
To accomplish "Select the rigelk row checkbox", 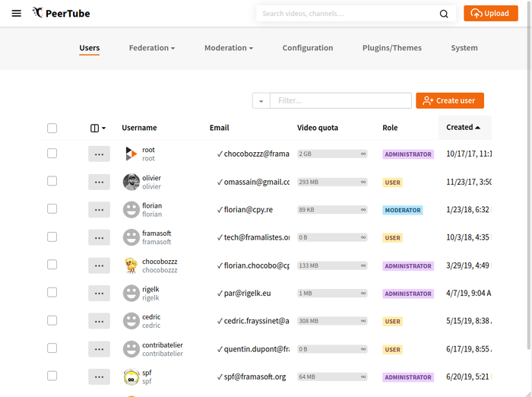I will [52, 293].
